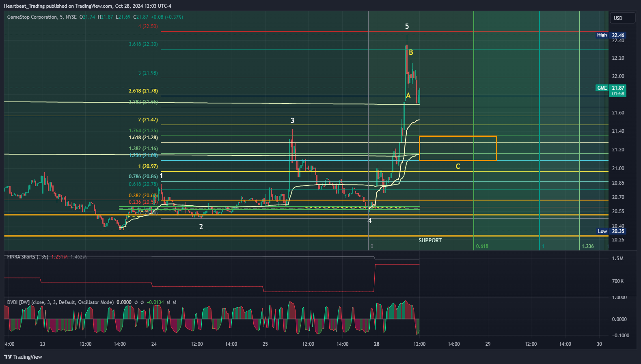The width and height of the screenshot is (641, 364).
Task: Select the white Elliott wave label 2
Action: pyautogui.click(x=201, y=227)
